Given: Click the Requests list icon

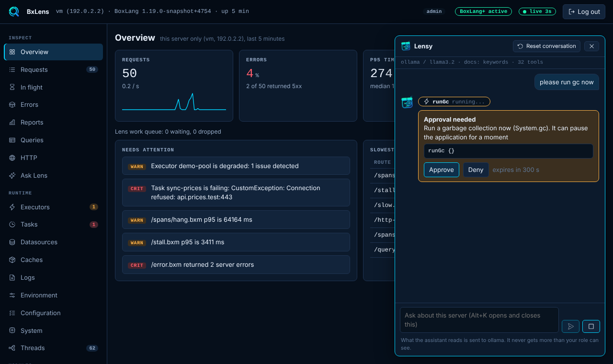Looking at the screenshot, I should (12, 69).
